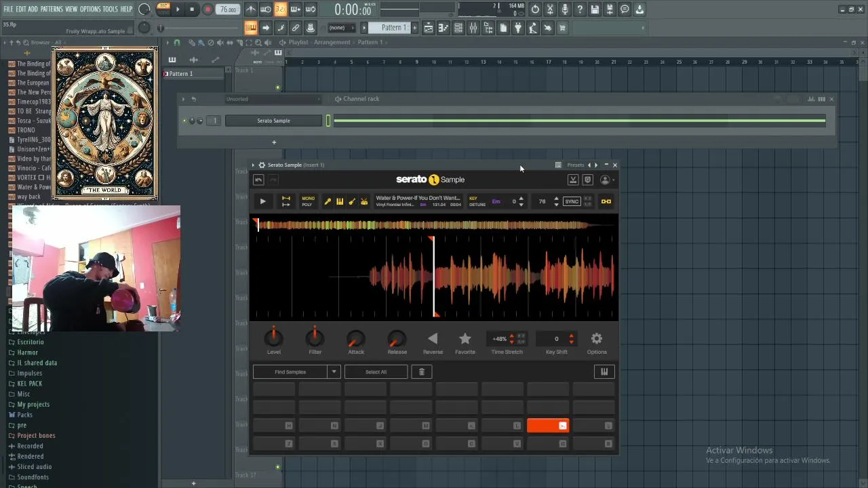
Task: Click the undo history icon in top toolbar
Action: tap(535, 9)
